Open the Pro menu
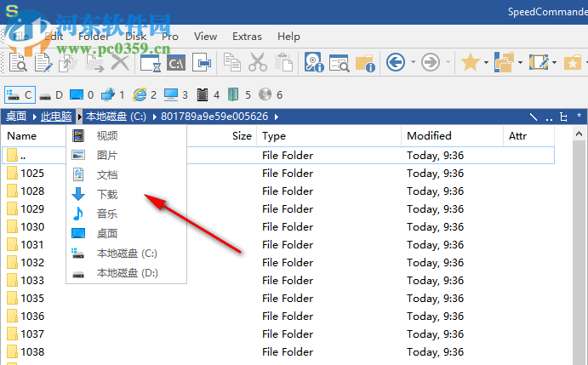Viewport: 588px width, 365px height. coord(170,37)
